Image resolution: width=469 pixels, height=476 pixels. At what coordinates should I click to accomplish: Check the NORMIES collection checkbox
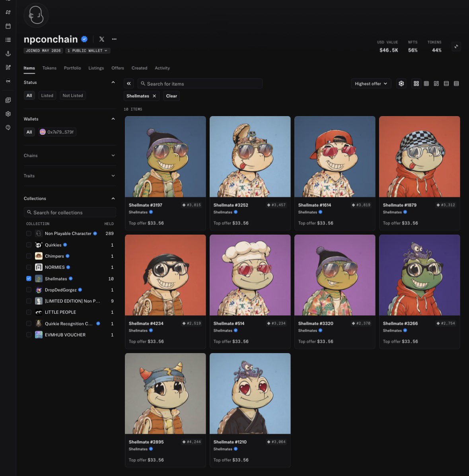click(29, 267)
